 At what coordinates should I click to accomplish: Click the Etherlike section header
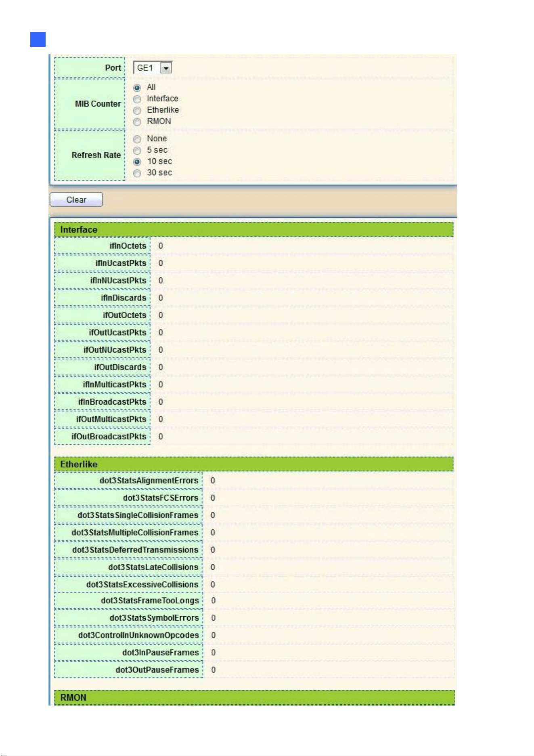tap(254, 464)
